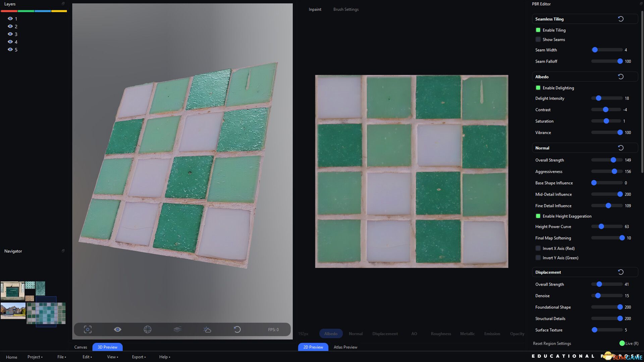644x362 pixels.
Task: Open the environment globe icon in the 3D preview
Action: pos(148,329)
